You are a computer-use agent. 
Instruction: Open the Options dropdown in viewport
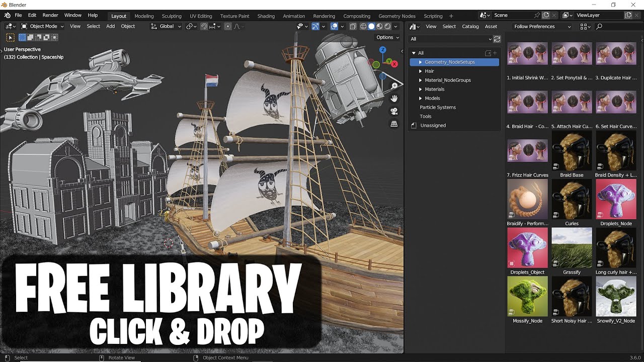(387, 37)
